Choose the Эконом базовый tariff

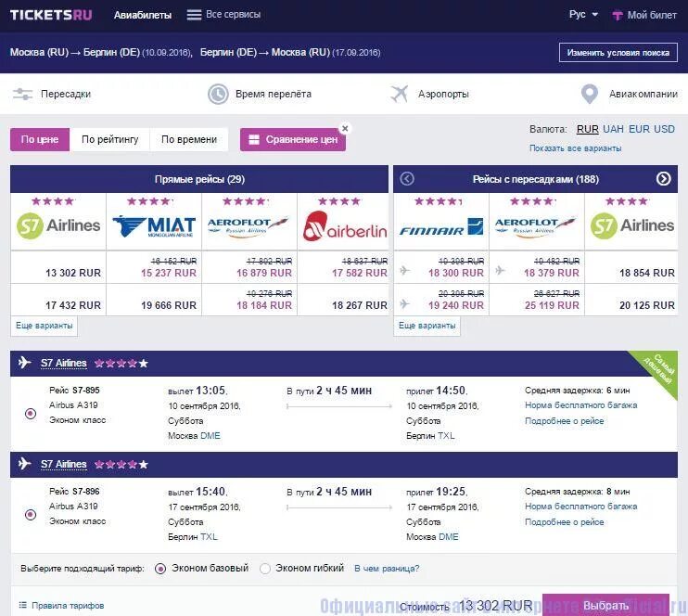click(160, 569)
